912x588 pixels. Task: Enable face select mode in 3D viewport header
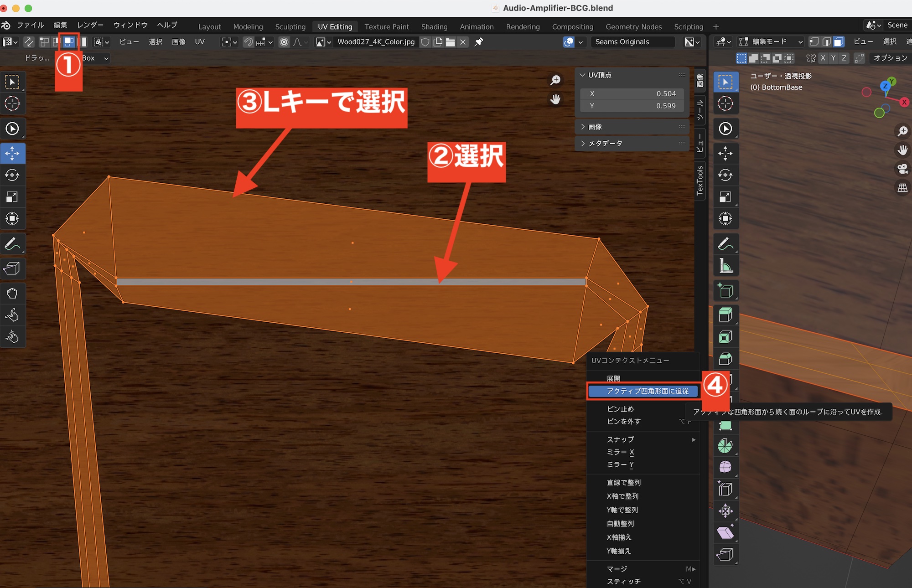[x=838, y=42]
